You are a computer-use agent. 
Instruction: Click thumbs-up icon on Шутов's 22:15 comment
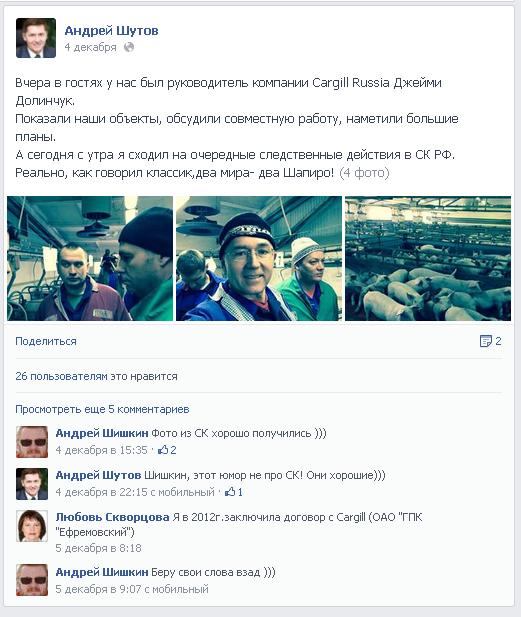click(x=230, y=491)
